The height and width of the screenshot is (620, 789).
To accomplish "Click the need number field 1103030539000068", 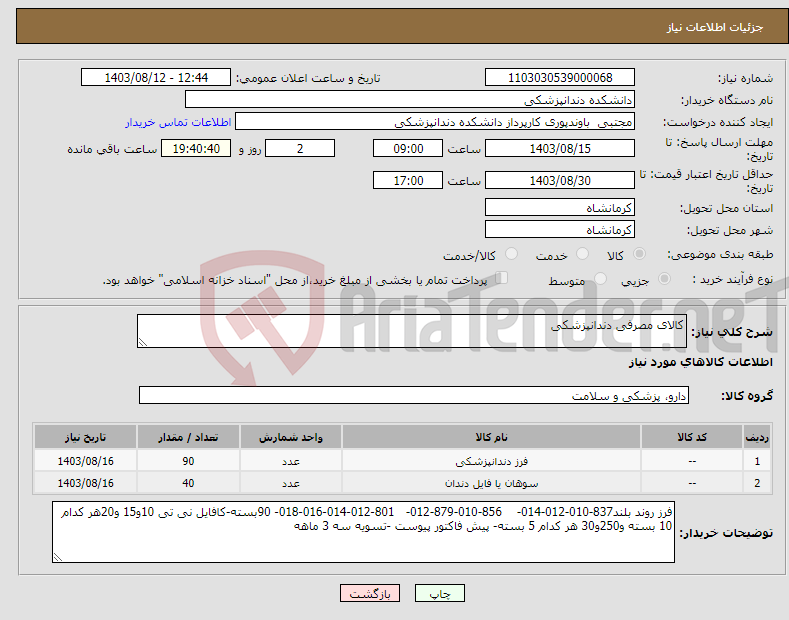I will 560,78.
